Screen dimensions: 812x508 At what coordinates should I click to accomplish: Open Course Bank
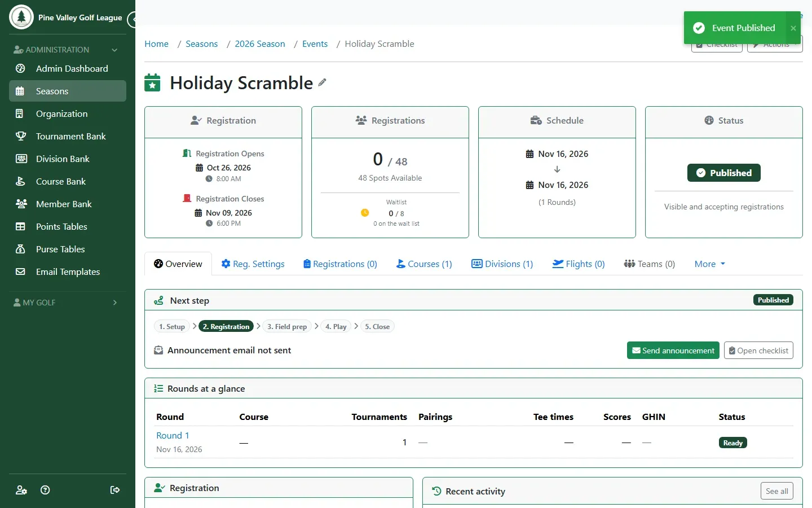(68, 181)
